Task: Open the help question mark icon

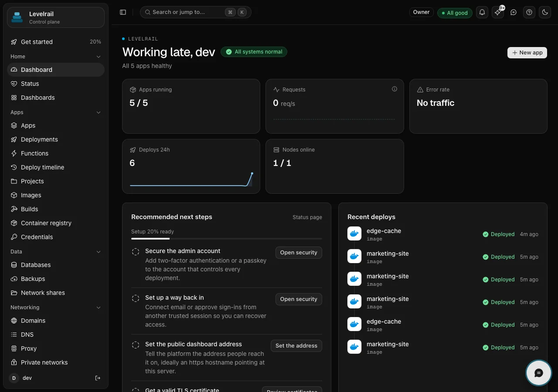Action: click(x=529, y=12)
